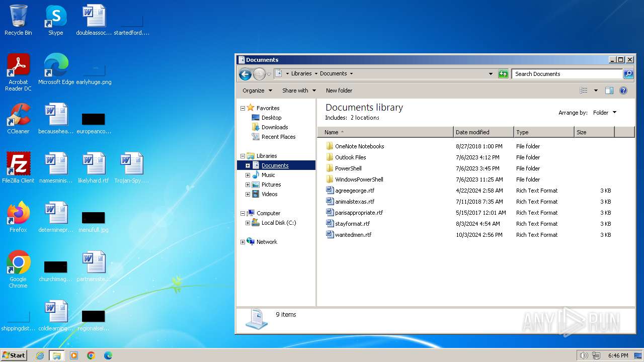Screen dimensions: 644x362
Task: Expand the Videos library node
Action: click(x=248, y=194)
